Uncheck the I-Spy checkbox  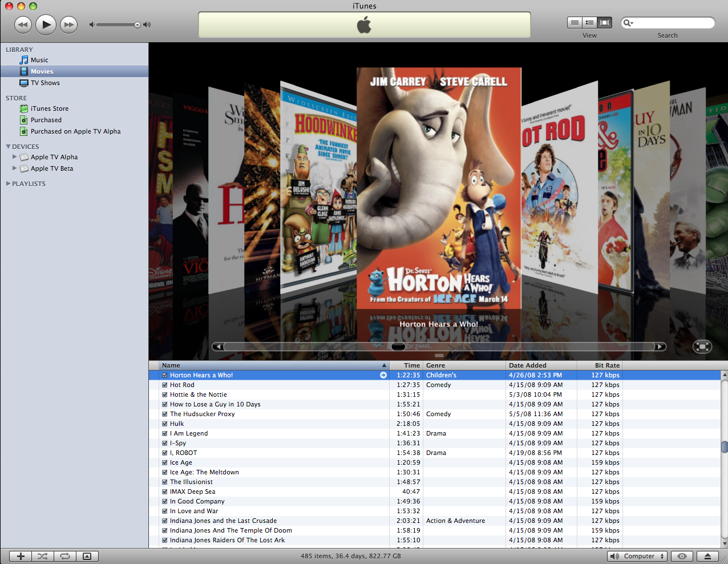pos(164,443)
